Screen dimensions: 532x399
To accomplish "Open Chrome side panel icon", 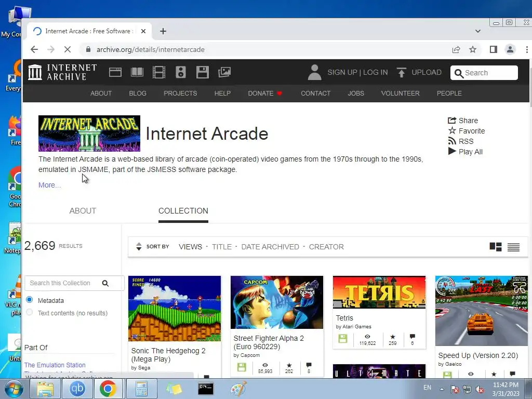I will pos(494,49).
